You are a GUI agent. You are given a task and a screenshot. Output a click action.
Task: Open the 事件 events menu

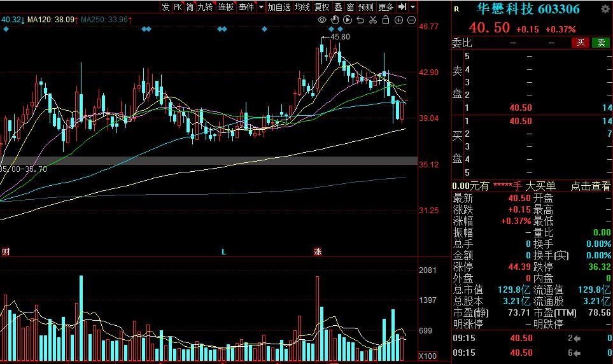247,6
